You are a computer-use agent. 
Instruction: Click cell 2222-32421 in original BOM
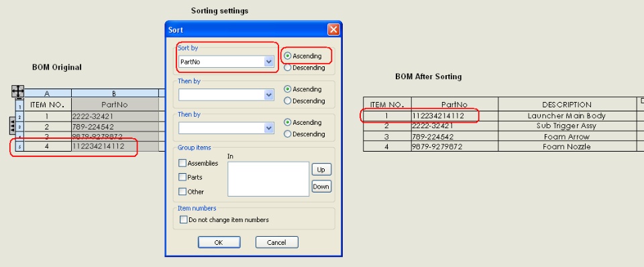115,117
